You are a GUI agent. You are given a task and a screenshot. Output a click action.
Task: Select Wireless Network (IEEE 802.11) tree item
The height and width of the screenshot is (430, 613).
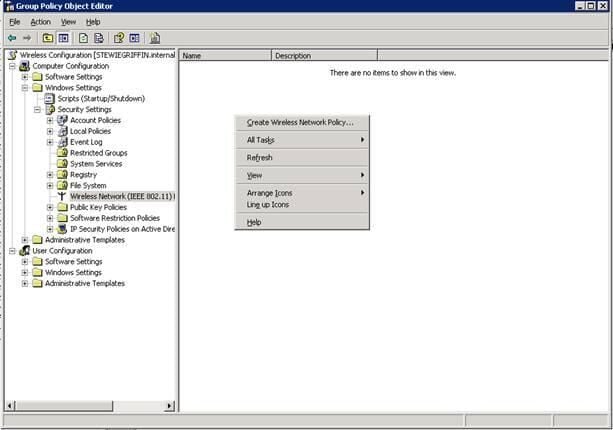[x=122, y=196]
